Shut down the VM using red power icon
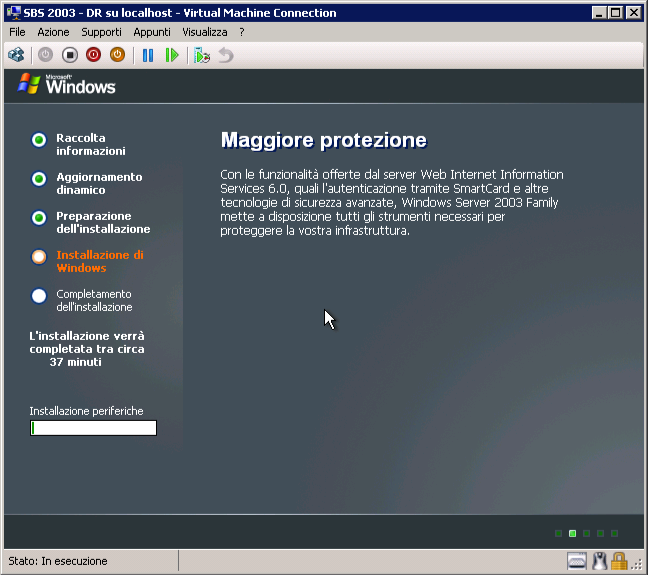The height and width of the screenshot is (575, 648). (93, 55)
